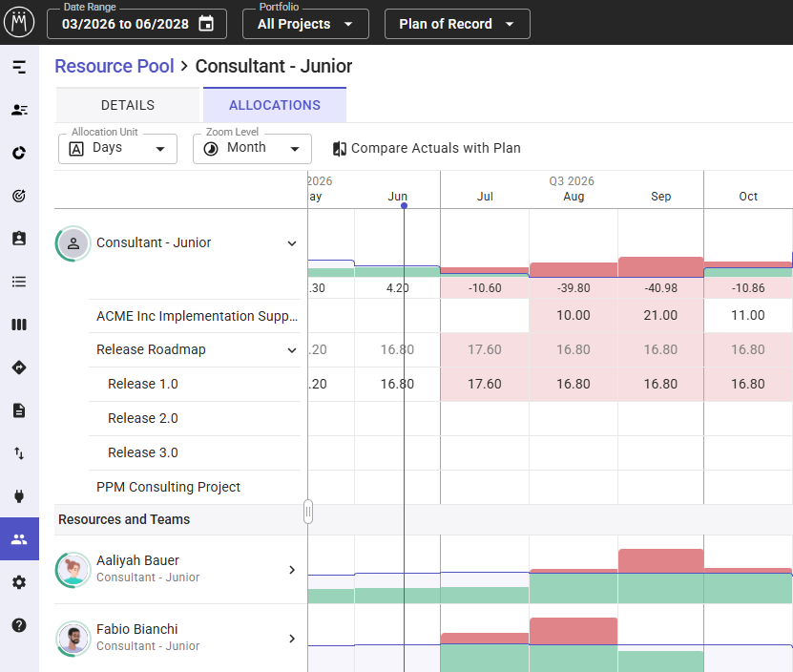Viewport: 793px width, 672px height.
Task: Select the highlighted people group sidebar icon
Action: pyautogui.click(x=19, y=539)
